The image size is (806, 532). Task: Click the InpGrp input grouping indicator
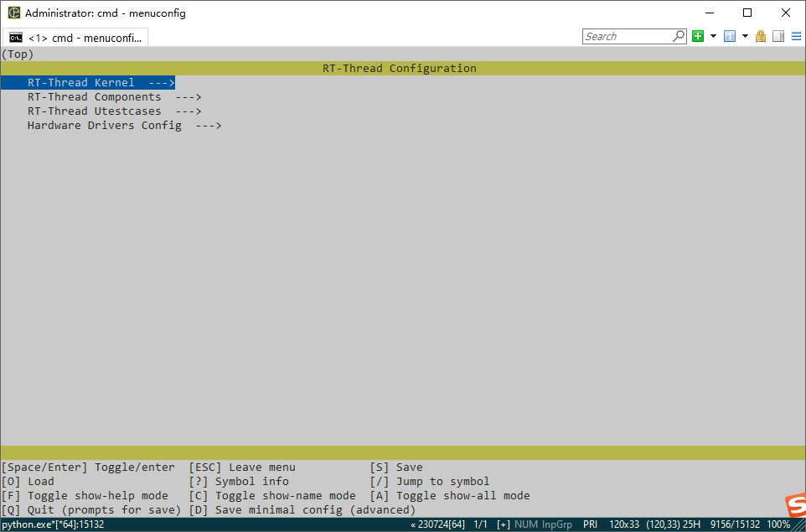[556, 524]
